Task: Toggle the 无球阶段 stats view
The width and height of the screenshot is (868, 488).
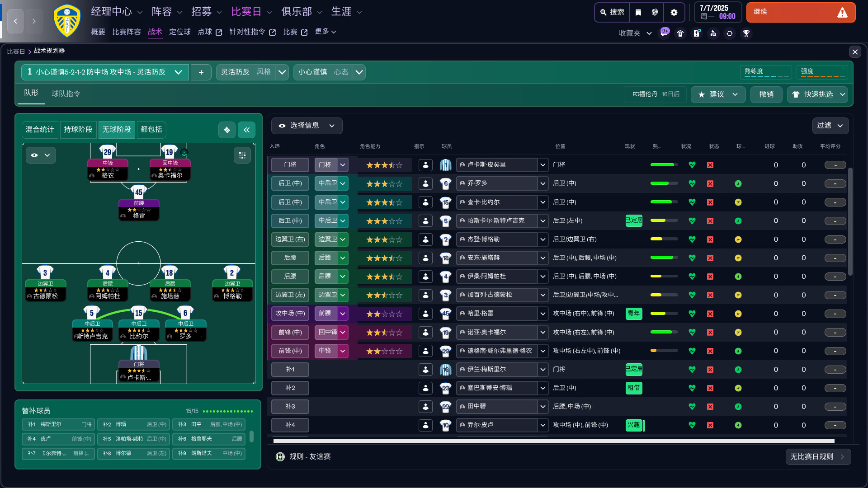Action: click(116, 130)
